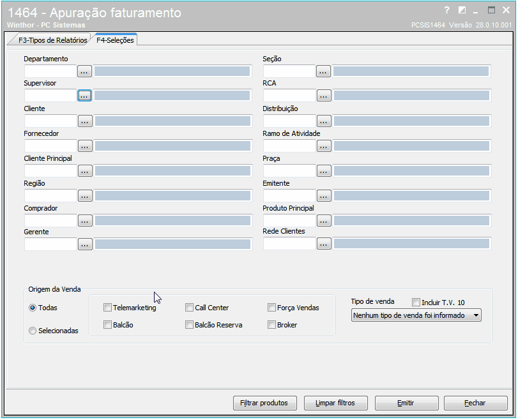Image resolution: width=518 pixels, height=420 pixels.
Task: Click the Fechar button
Action: 476,403
